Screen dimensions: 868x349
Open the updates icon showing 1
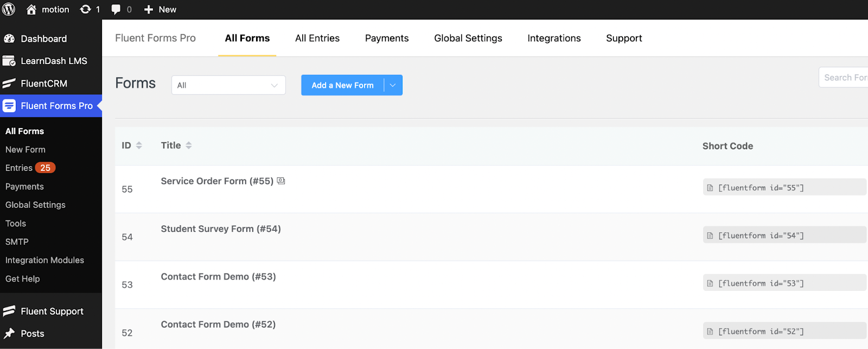coord(90,9)
